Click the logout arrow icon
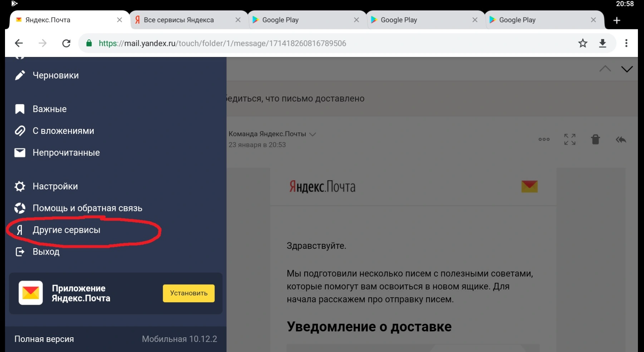 click(20, 252)
